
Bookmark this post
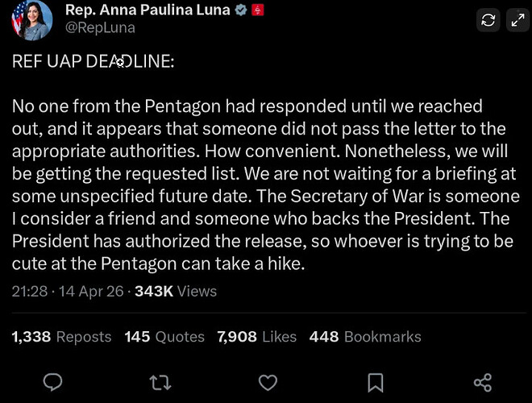click(375, 381)
